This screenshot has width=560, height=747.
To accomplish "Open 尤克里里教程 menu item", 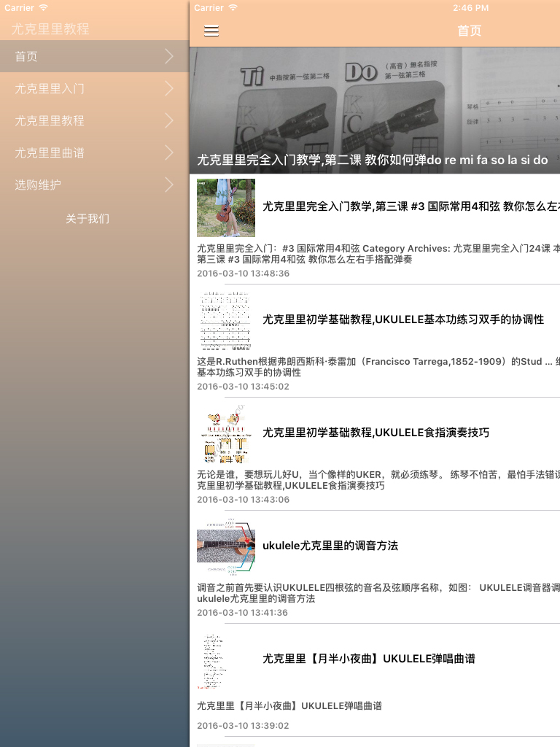I will coord(94,120).
